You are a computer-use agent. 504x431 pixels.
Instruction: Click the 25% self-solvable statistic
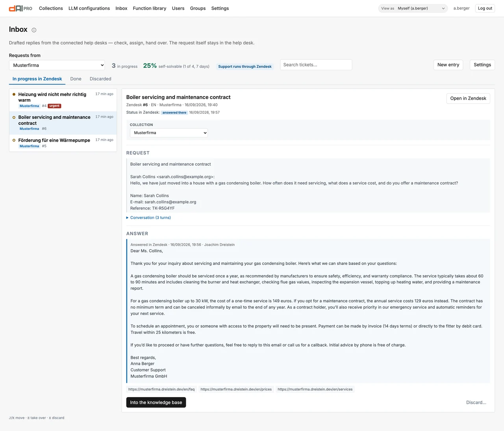click(176, 66)
